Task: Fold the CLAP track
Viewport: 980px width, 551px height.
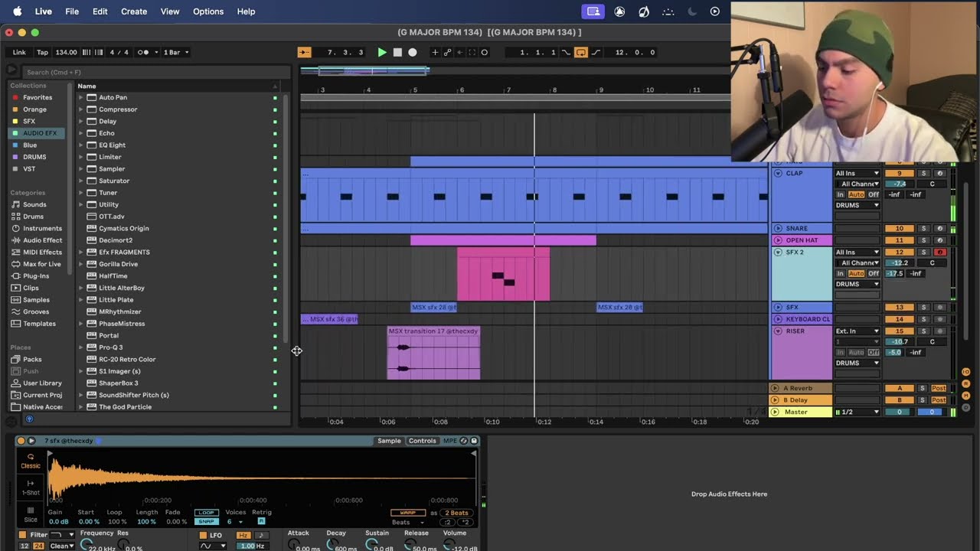Action: (x=778, y=173)
